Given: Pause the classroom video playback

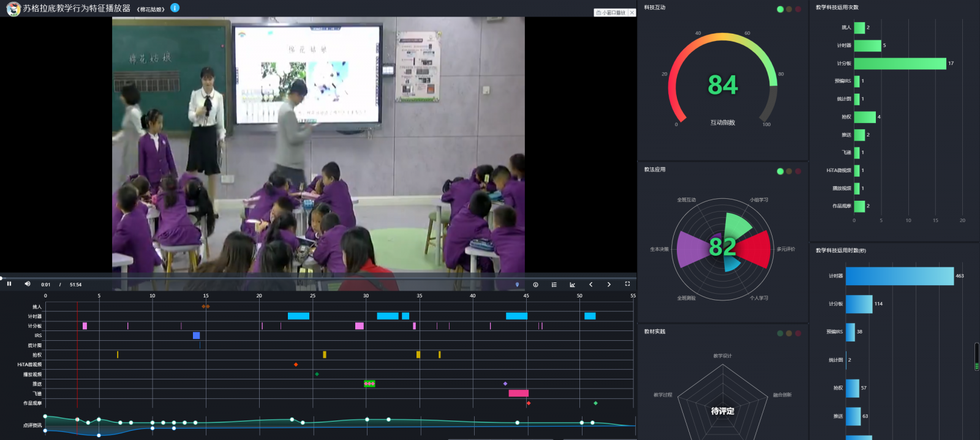Looking at the screenshot, I should tap(9, 284).
